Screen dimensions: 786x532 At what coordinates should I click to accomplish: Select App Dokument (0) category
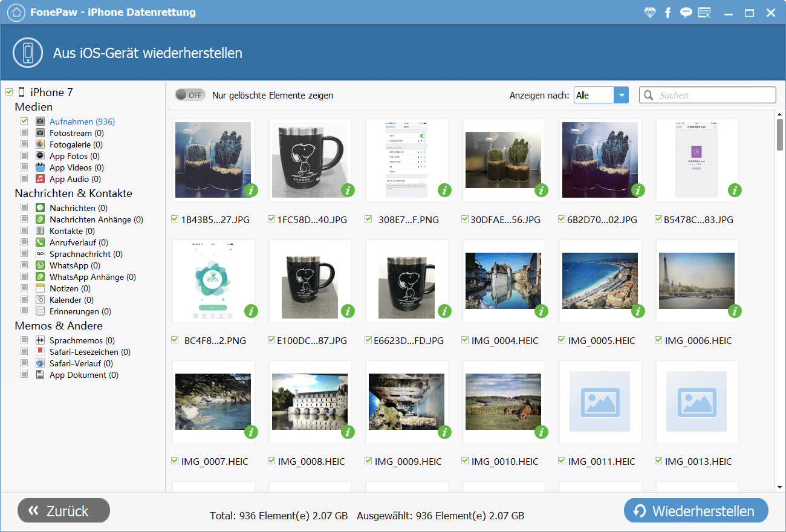point(84,375)
